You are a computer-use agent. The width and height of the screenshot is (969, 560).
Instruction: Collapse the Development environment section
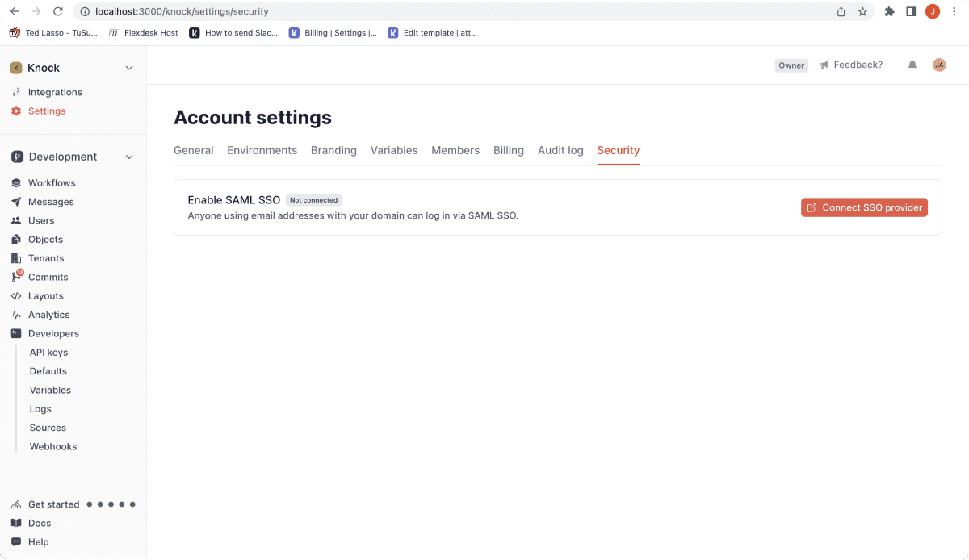point(128,157)
